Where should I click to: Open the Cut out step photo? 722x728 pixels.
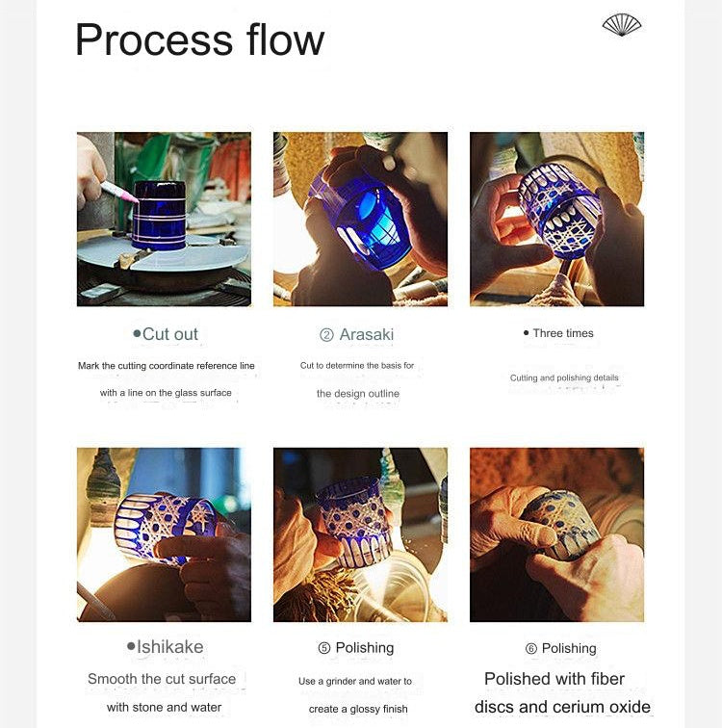click(164, 220)
